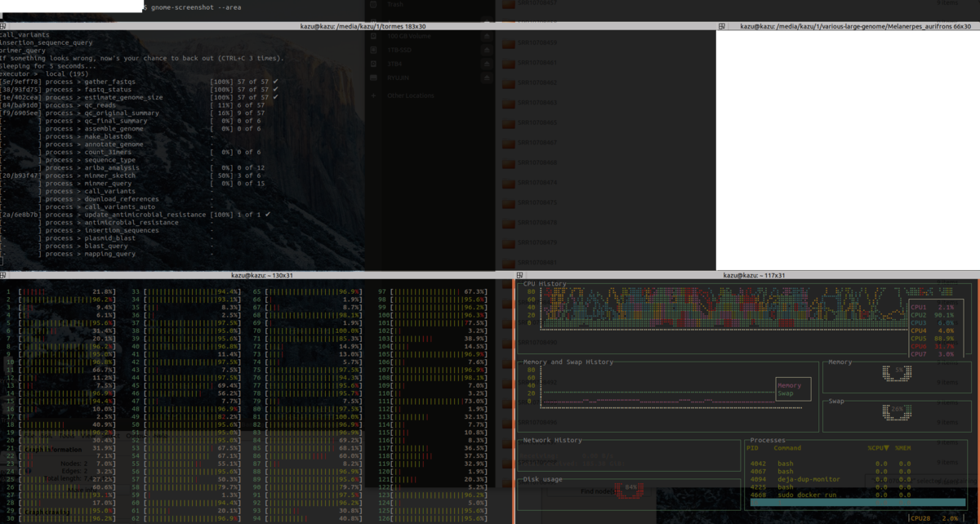Click the CPU6 31.7% legend entry
Viewport: 980px width, 524px height.
[931, 346]
